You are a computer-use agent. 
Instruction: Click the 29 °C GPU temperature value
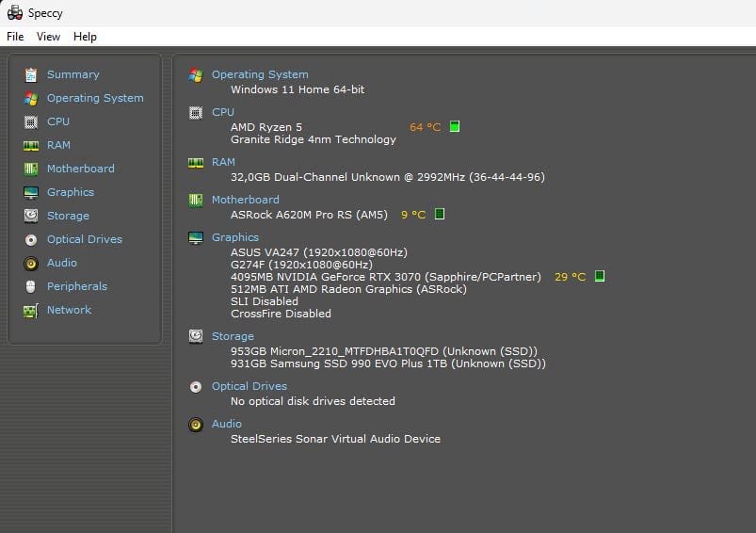point(570,277)
